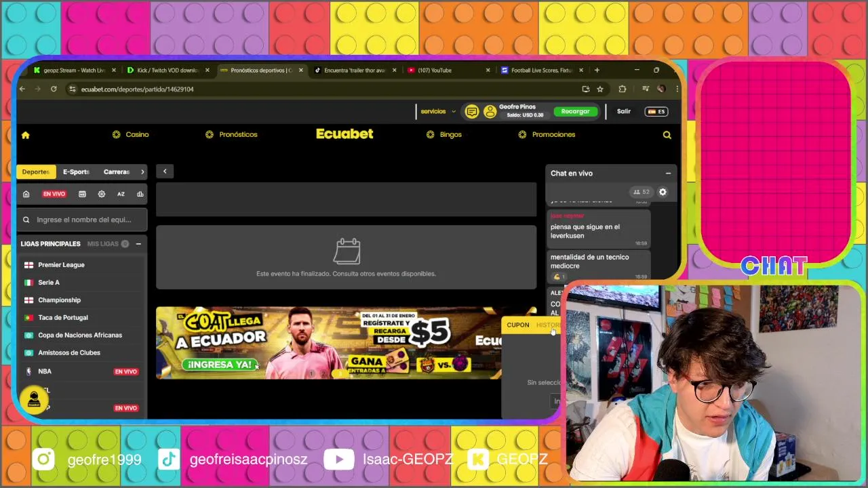The height and width of the screenshot is (488, 868).
Task: Go to the Ecuabet home icon
Action: (26, 135)
